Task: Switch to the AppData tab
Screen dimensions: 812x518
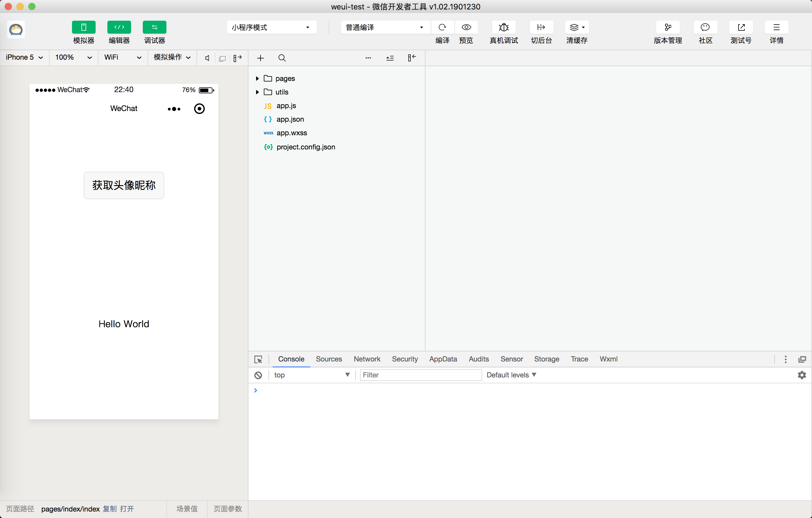Action: [x=443, y=359]
